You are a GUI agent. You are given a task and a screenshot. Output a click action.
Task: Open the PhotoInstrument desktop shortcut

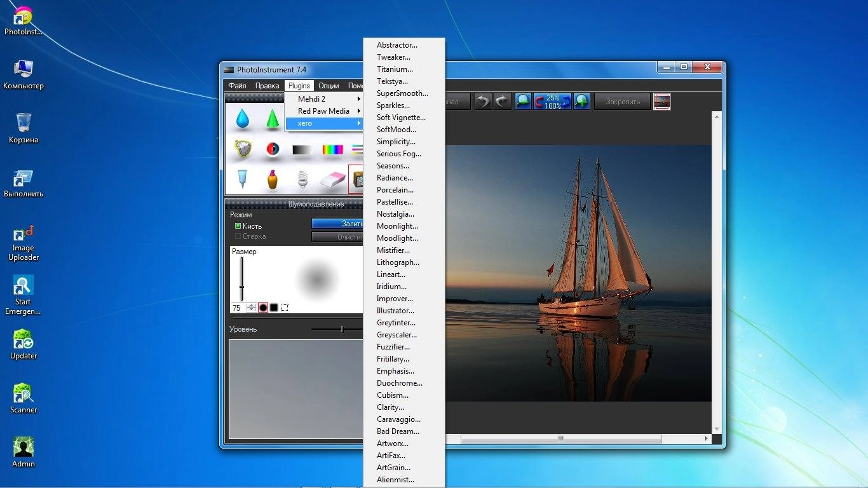click(24, 21)
